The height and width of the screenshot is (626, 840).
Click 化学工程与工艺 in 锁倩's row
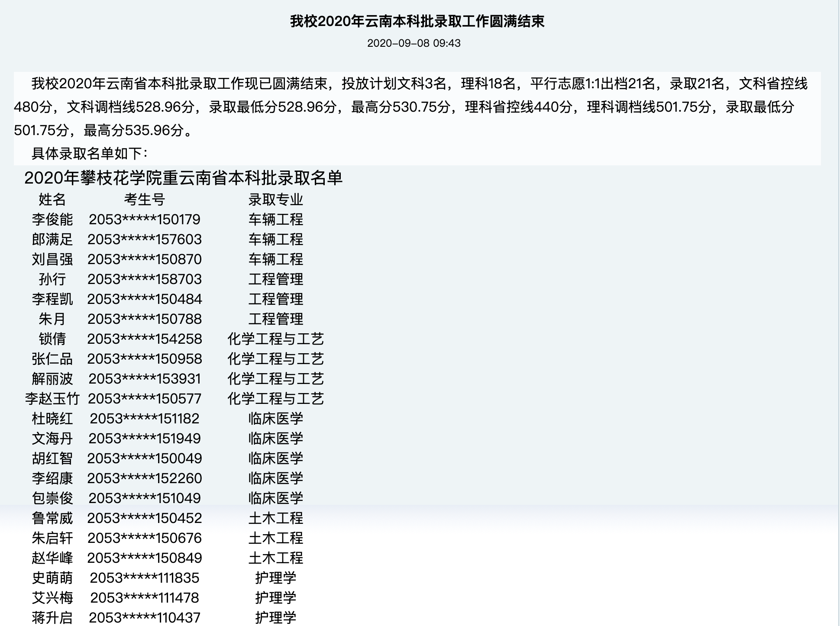276,339
